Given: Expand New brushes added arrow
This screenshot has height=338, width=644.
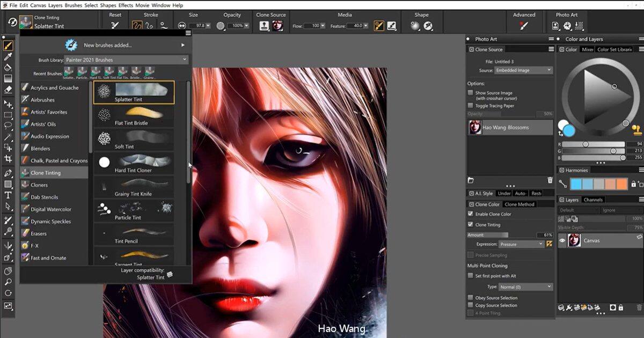Looking at the screenshot, I should pos(183,46).
